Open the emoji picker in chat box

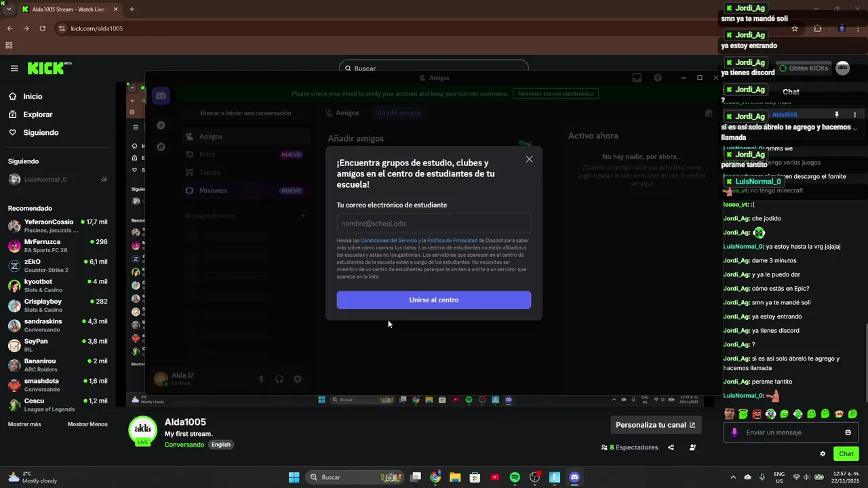point(848,432)
